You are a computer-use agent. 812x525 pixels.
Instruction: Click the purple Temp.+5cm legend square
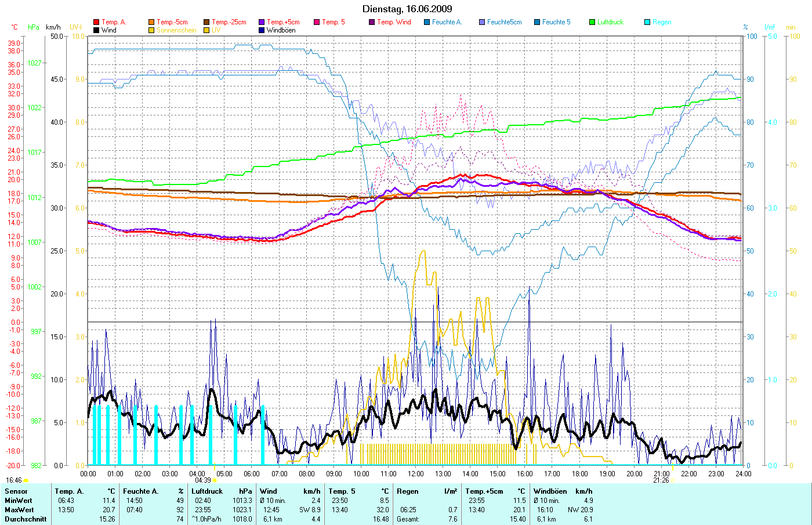pos(262,22)
